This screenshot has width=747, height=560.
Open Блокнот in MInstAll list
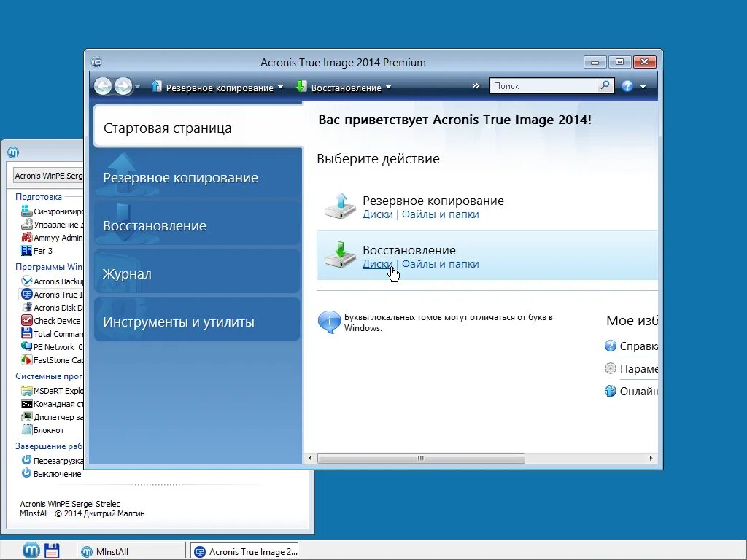point(43,430)
